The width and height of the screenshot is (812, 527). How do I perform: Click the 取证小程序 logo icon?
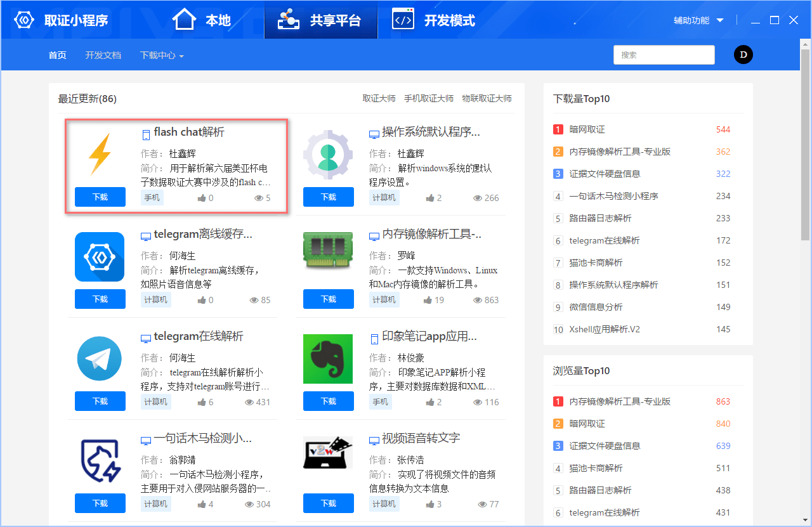[25, 20]
